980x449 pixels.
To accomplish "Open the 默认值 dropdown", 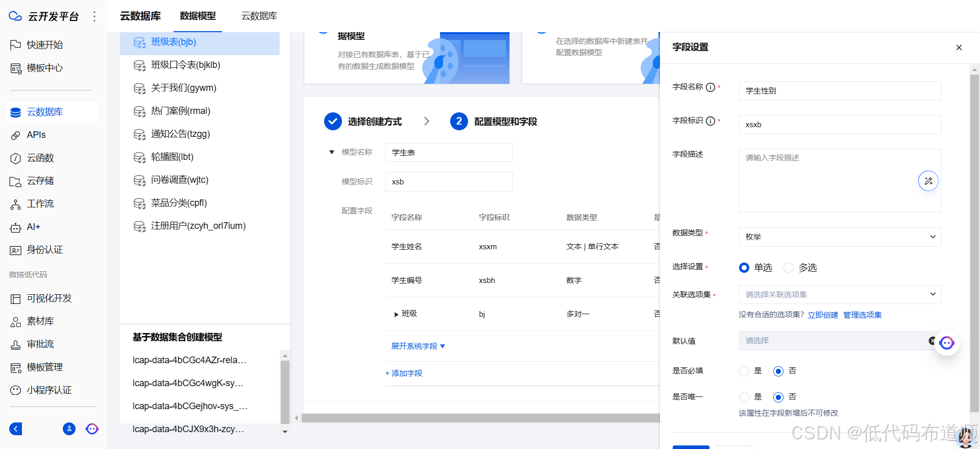I will click(x=840, y=341).
